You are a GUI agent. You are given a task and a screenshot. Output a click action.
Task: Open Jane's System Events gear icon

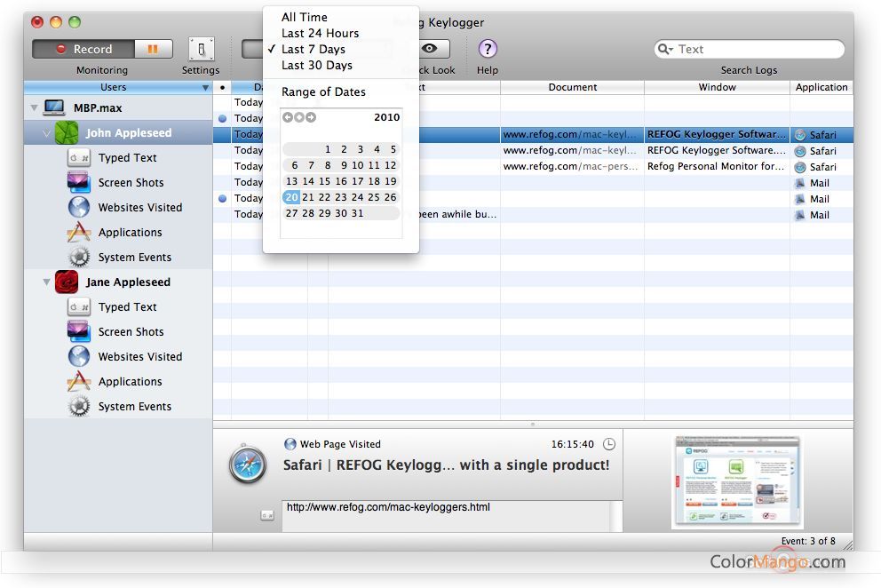pos(79,406)
